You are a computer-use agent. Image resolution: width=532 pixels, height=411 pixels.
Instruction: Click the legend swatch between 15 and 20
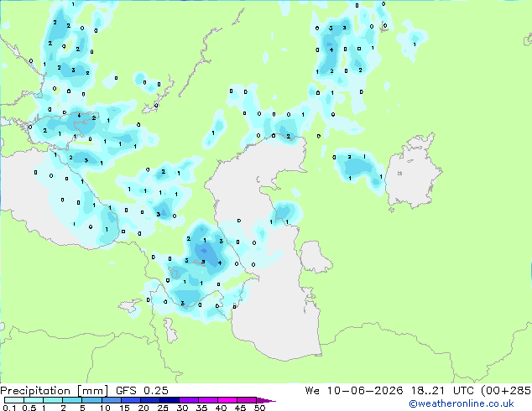click(130, 400)
